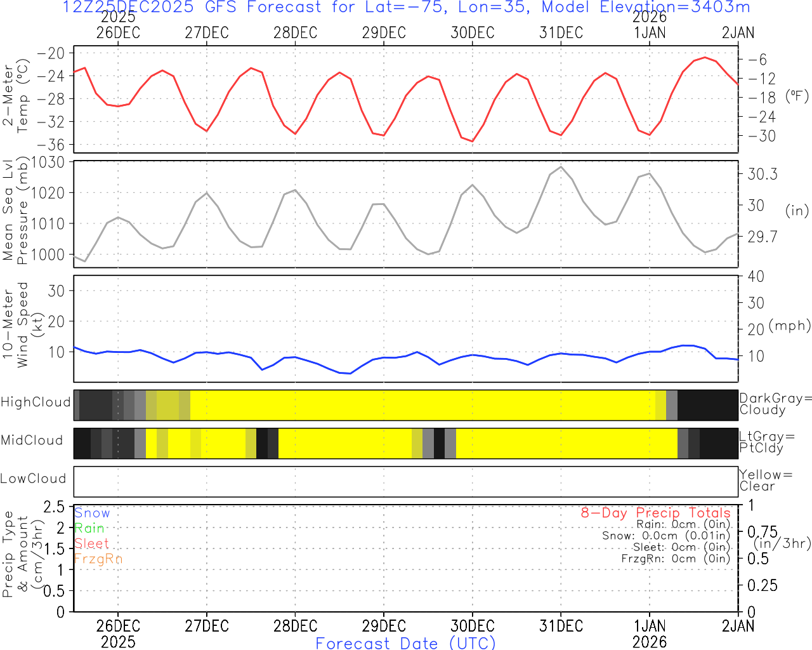Viewport: 812px width, 650px height.
Task: Click the HighCloud row label
Action: pos(36,402)
